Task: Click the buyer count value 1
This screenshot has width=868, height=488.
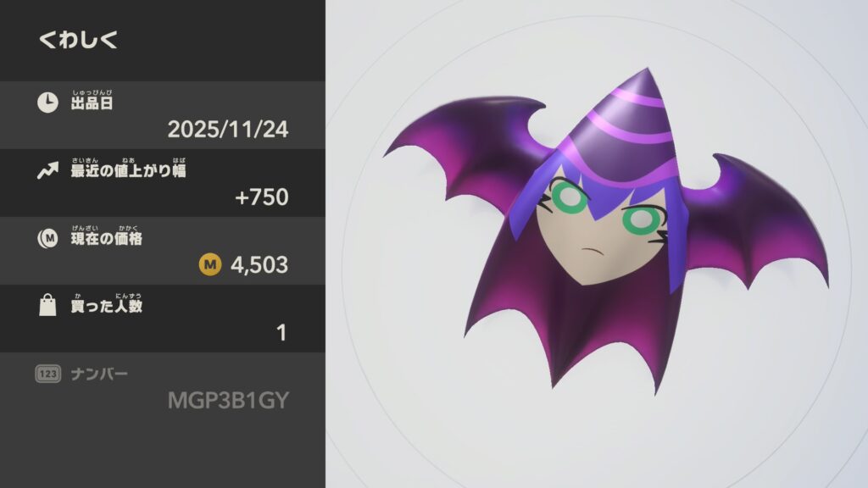Action: (x=281, y=332)
